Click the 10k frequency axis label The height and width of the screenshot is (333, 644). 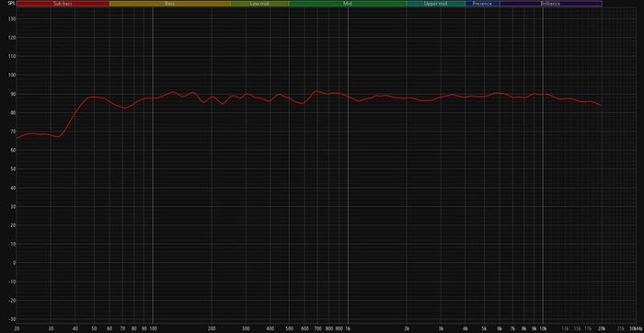(x=543, y=328)
